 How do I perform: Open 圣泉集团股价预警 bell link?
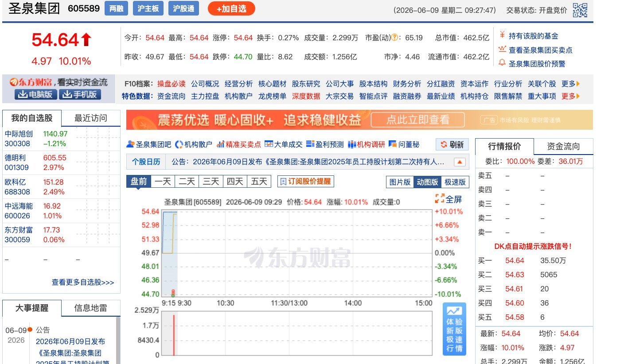[537, 64]
